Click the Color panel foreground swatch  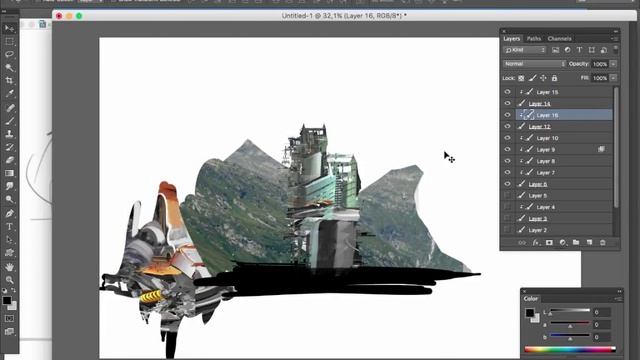[530, 313]
